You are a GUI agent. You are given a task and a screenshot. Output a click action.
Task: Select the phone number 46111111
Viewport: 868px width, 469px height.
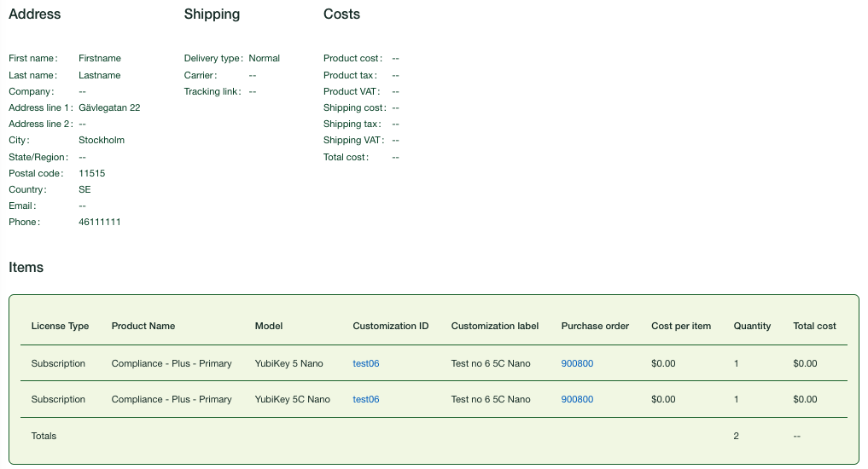pos(99,222)
